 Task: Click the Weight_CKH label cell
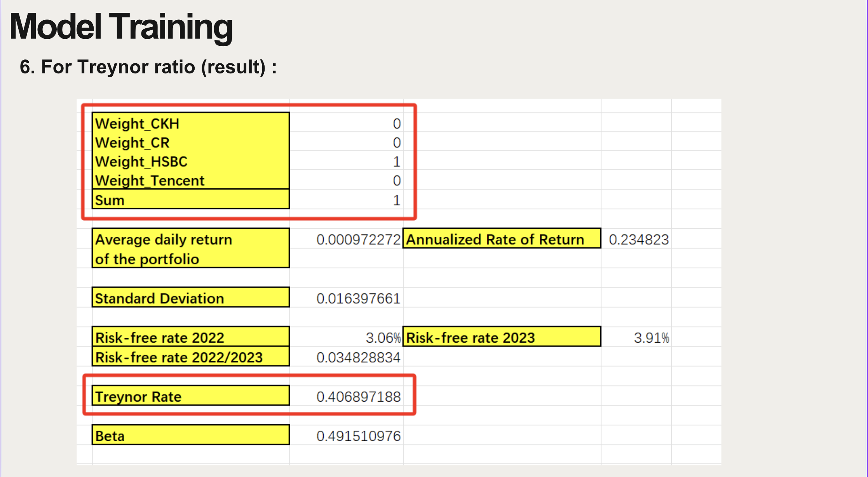[190, 124]
